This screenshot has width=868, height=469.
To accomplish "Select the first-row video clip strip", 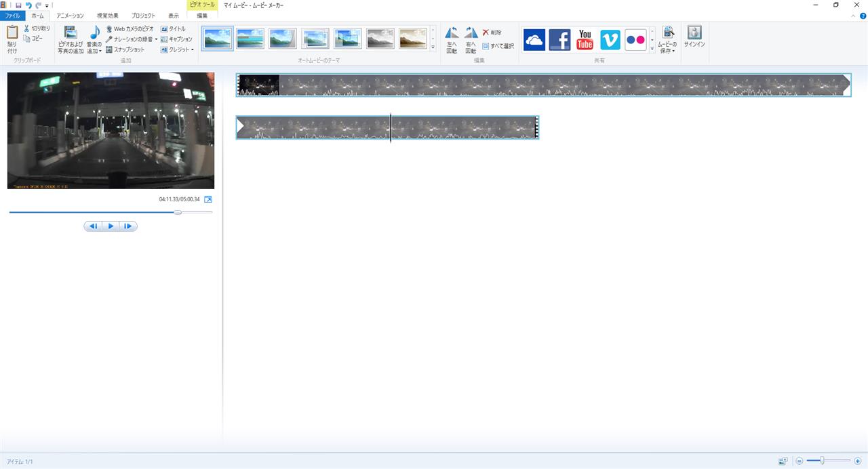I will [x=543, y=85].
